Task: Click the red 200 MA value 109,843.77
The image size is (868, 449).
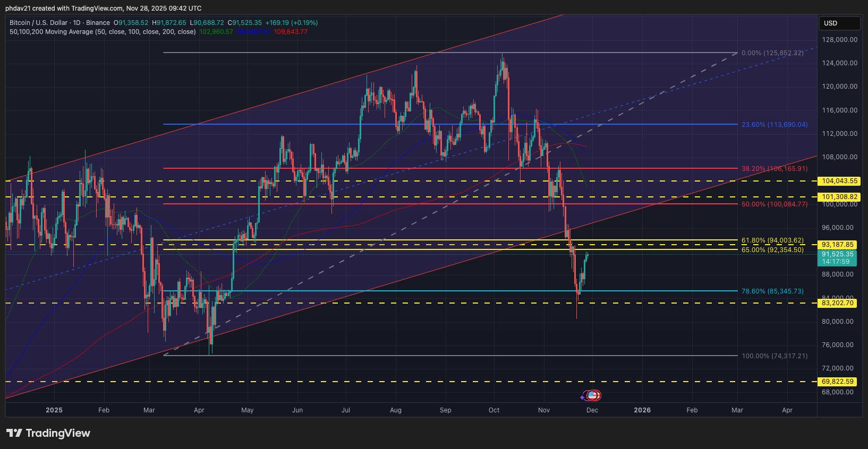Action: click(x=291, y=32)
